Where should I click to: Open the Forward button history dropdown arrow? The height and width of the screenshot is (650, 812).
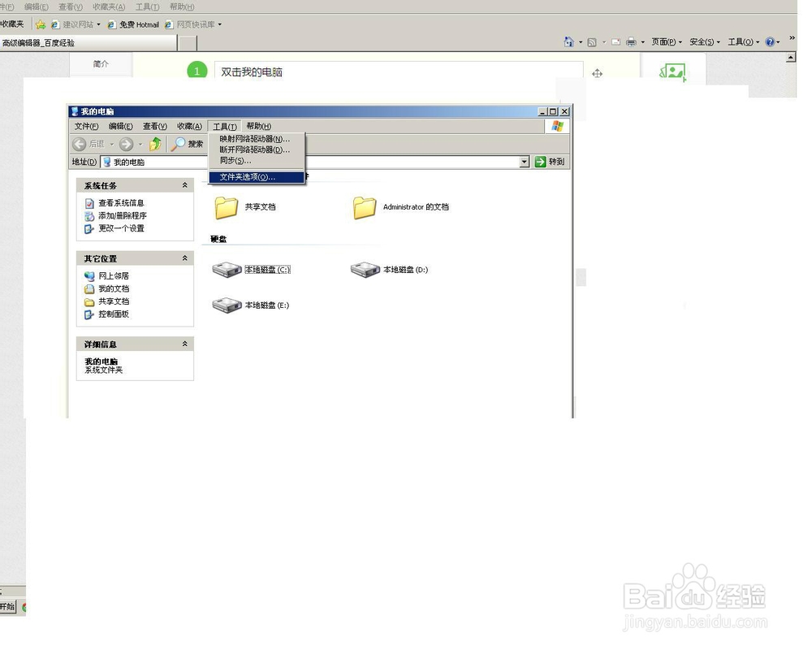coord(140,144)
